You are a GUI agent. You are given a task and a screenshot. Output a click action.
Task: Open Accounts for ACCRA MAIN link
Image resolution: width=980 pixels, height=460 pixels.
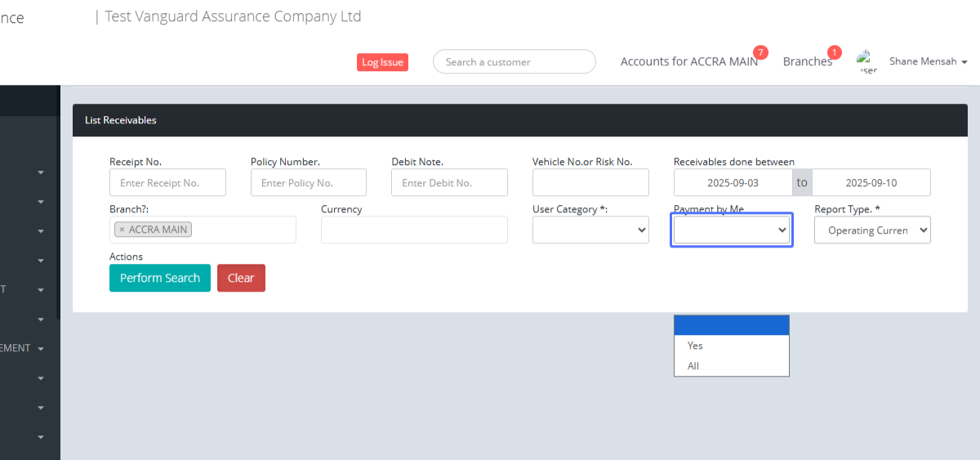(x=688, y=61)
